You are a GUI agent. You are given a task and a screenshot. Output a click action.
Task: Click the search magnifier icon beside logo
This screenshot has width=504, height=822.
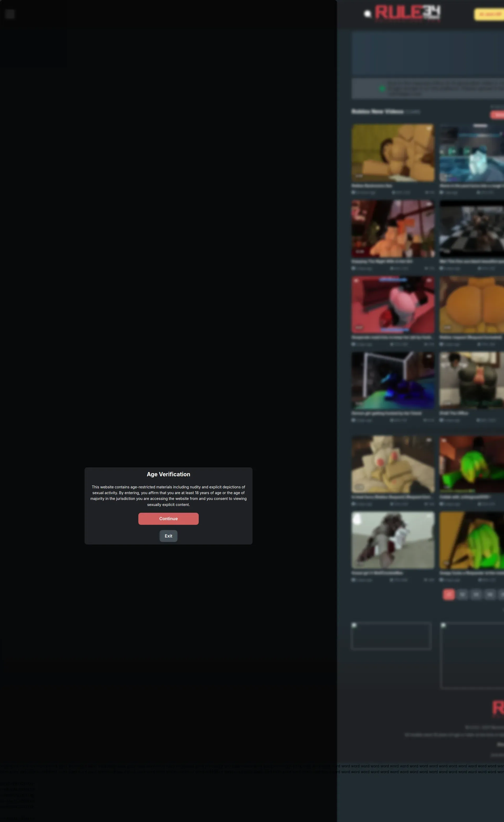point(367,14)
